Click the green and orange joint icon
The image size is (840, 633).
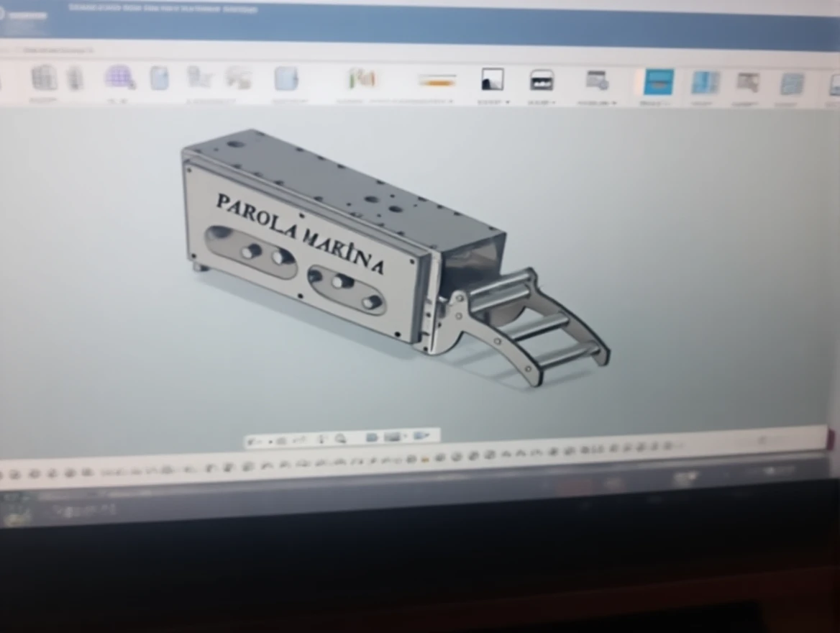[x=362, y=78]
